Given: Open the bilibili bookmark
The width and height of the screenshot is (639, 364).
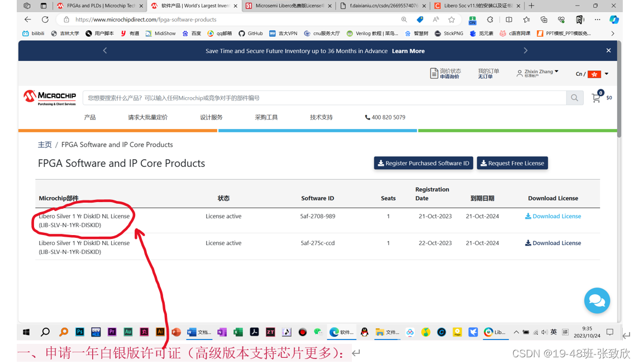Looking at the screenshot, I should 34,33.
